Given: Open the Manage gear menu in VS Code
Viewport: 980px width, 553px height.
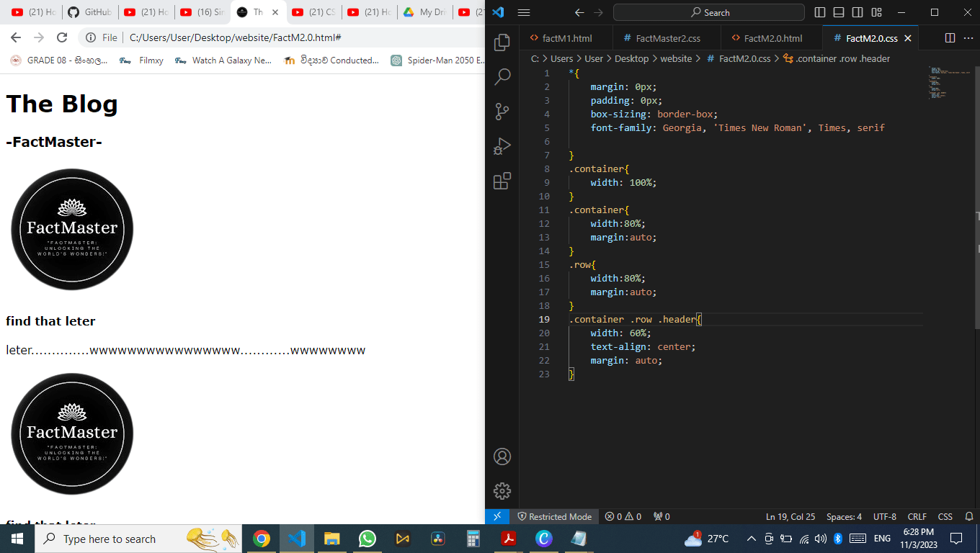Looking at the screenshot, I should pos(502,491).
